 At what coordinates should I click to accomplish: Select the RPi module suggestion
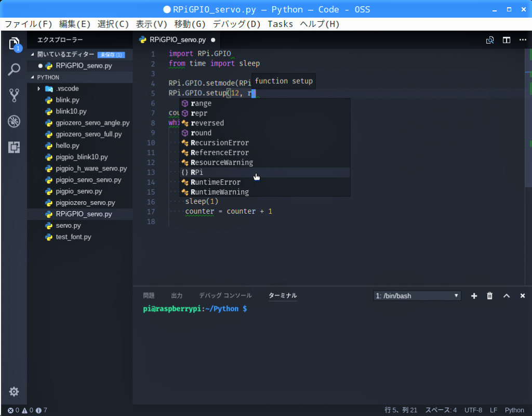click(x=264, y=172)
